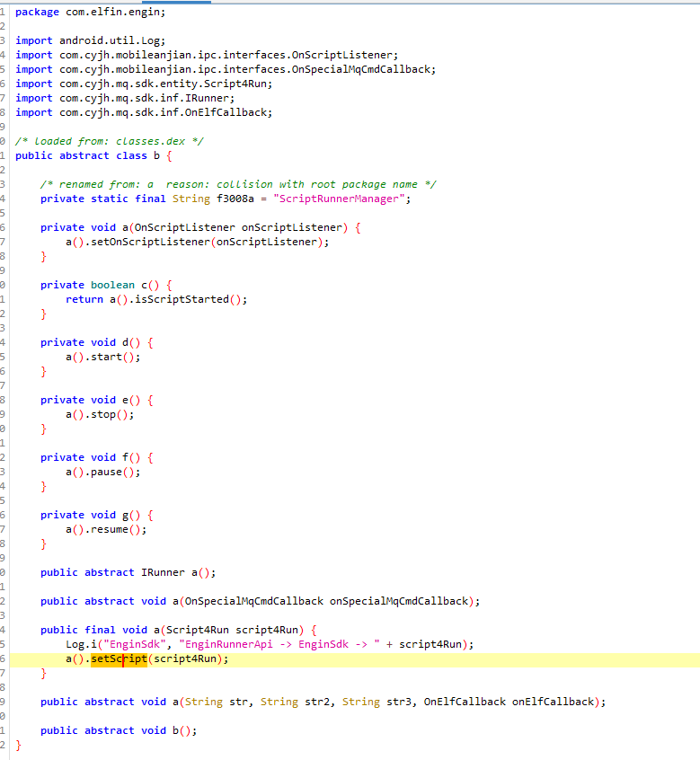Click method name b in 'public abstract void b()'
The image size is (700, 760).
175,730
